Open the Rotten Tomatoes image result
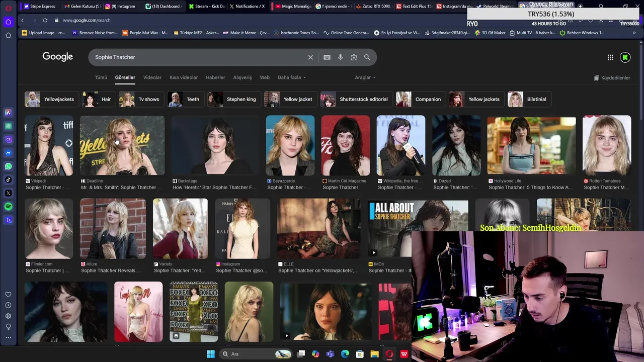Image resolution: width=644 pixels, height=362 pixels. [607, 145]
